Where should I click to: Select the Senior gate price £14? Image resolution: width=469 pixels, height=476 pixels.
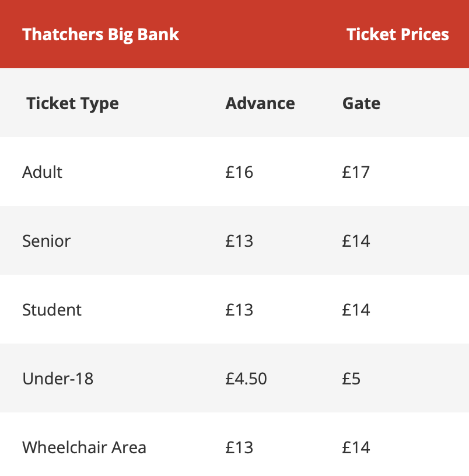[x=356, y=241]
